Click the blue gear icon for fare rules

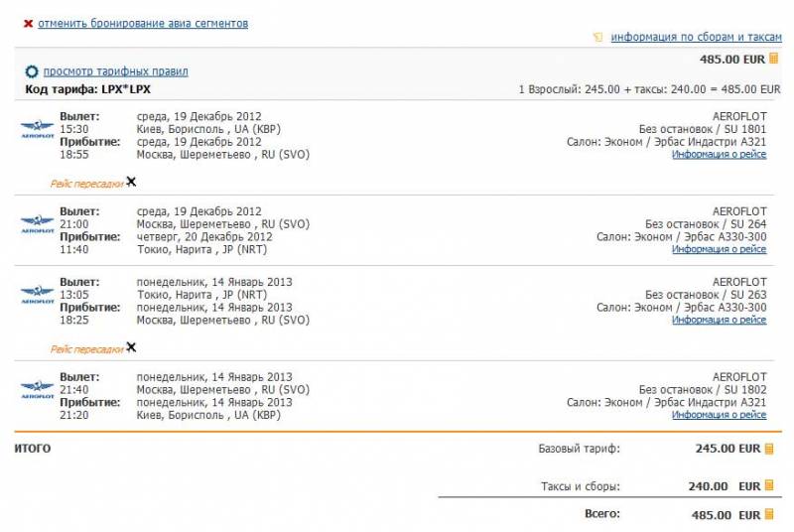coord(32,71)
